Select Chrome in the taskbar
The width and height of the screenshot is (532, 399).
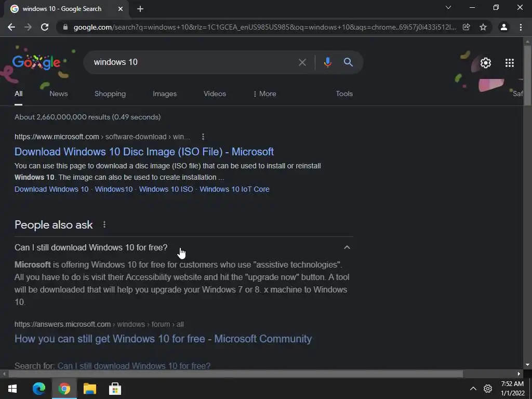pyautogui.click(x=64, y=389)
